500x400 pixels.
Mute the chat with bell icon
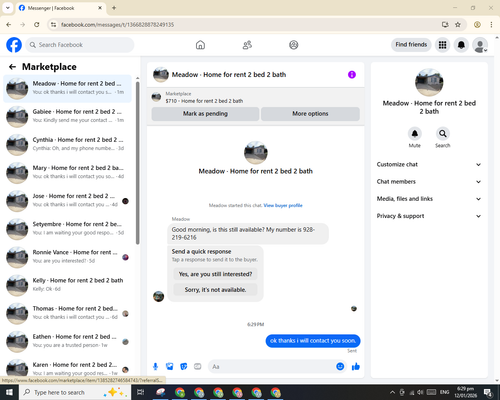pos(415,134)
